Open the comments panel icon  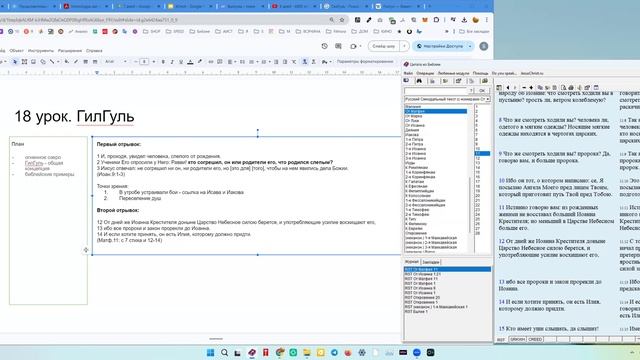338,46
